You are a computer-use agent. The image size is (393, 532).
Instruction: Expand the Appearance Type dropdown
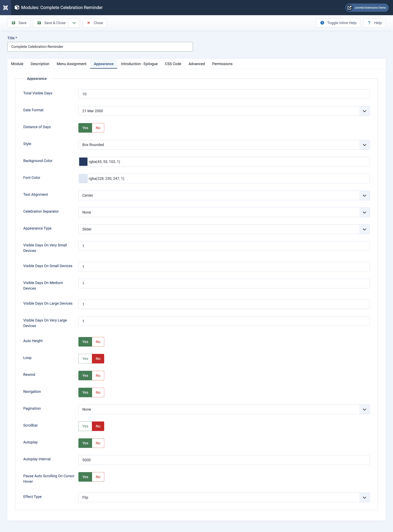coord(224,229)
